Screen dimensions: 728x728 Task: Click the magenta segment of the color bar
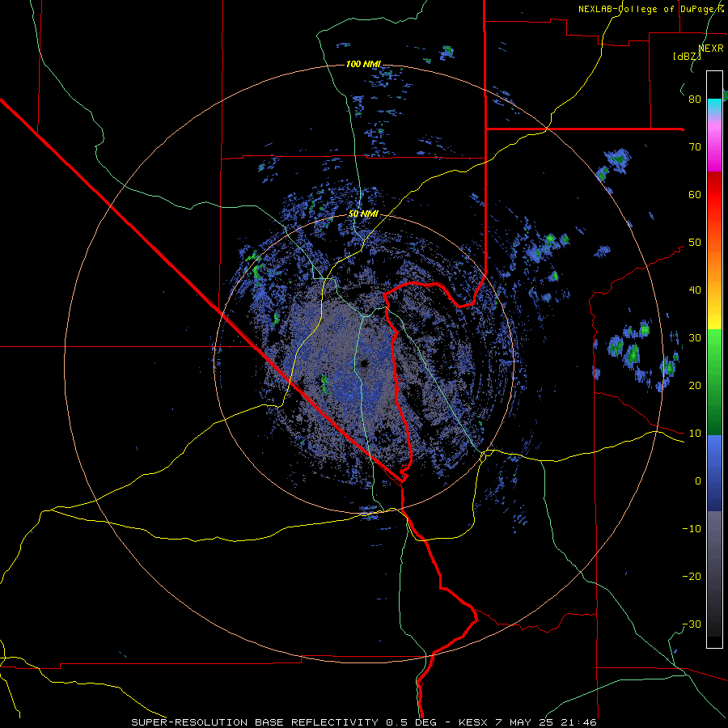point(714,149)
